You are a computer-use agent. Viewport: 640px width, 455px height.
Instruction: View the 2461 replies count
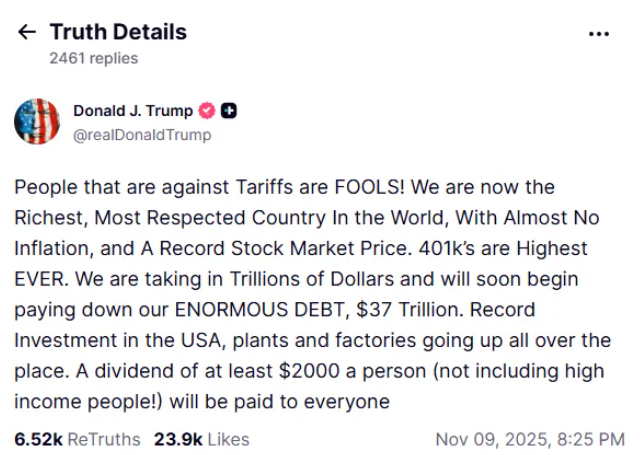coord(93,58)
